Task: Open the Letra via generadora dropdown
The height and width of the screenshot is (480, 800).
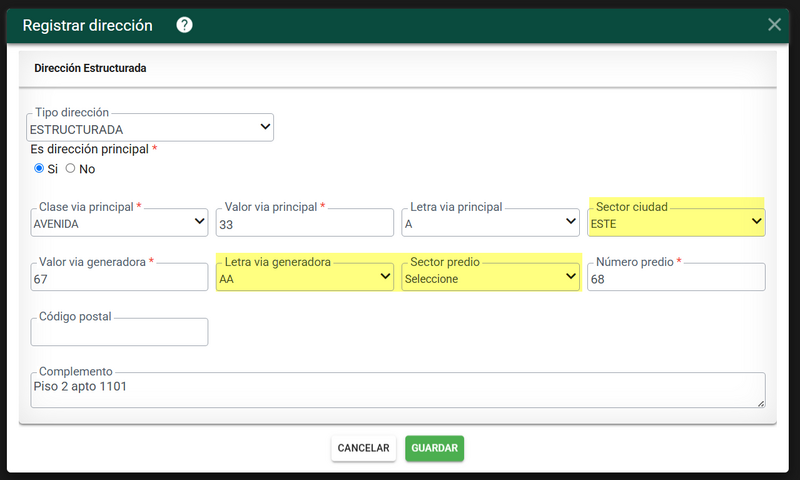Action: [305, 277]
